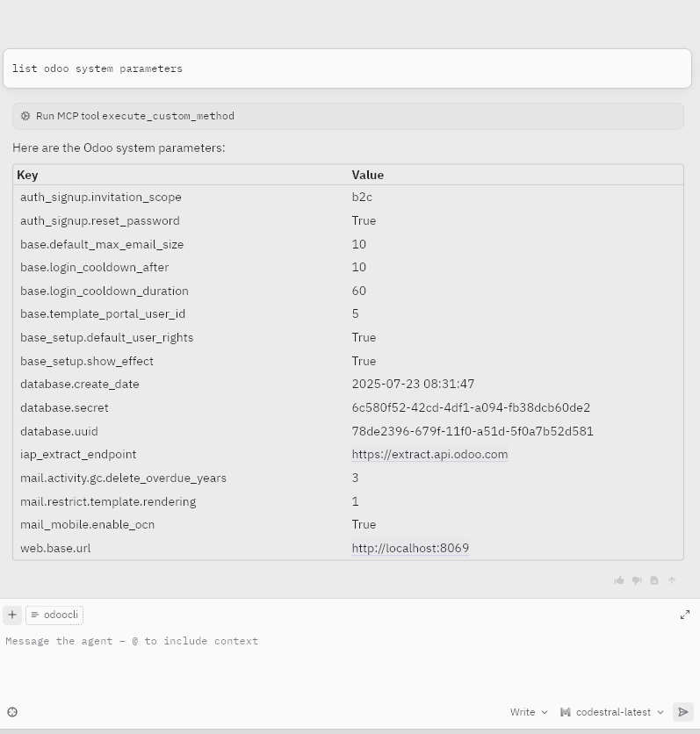Click the database.uuid value cell
The image size is (700, 734).
pyautogui.click(x=473, y=431)
